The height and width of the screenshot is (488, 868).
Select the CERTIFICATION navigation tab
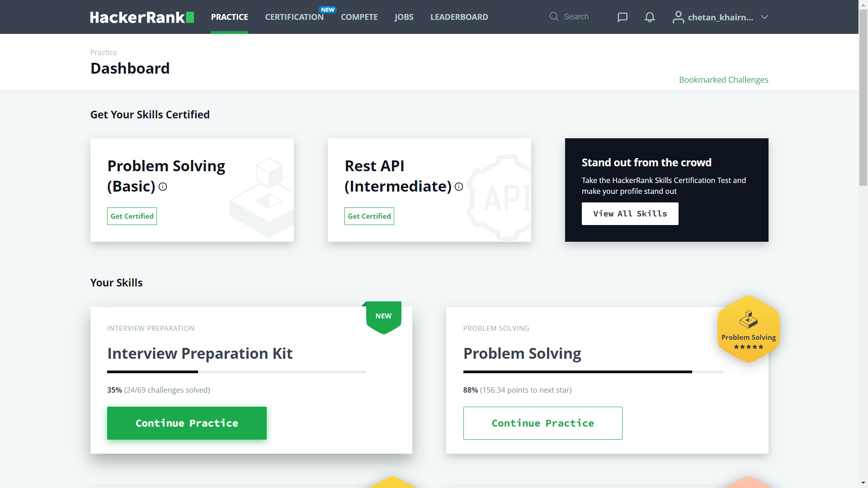pos(294,17)
